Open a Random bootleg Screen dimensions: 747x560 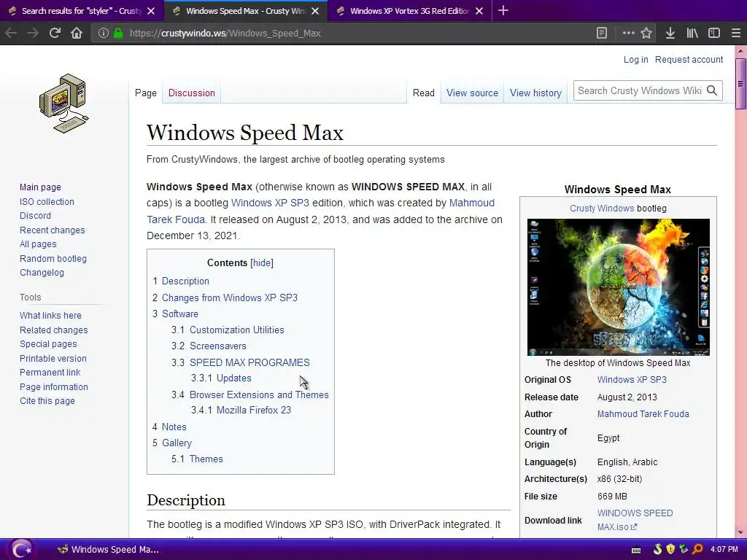click(53, 259)
